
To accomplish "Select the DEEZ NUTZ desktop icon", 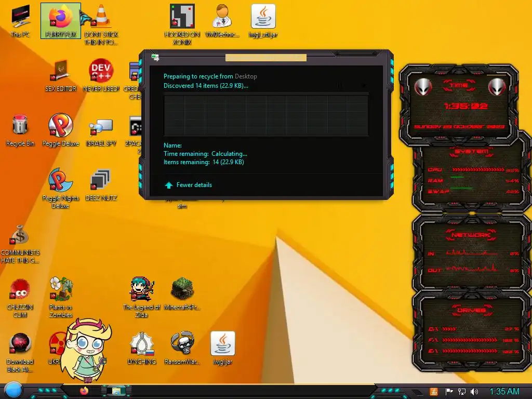I will pos(101,185).
